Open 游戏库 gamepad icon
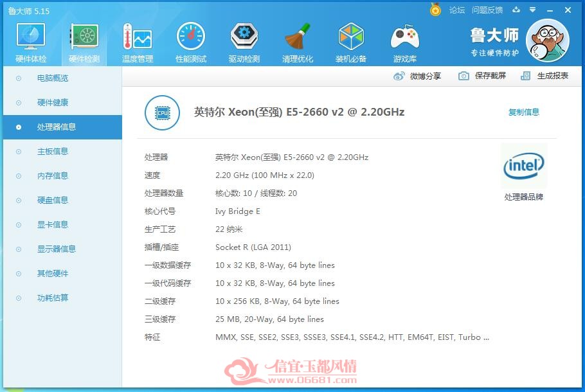This screenshot has height=392, width=585. 405,37
